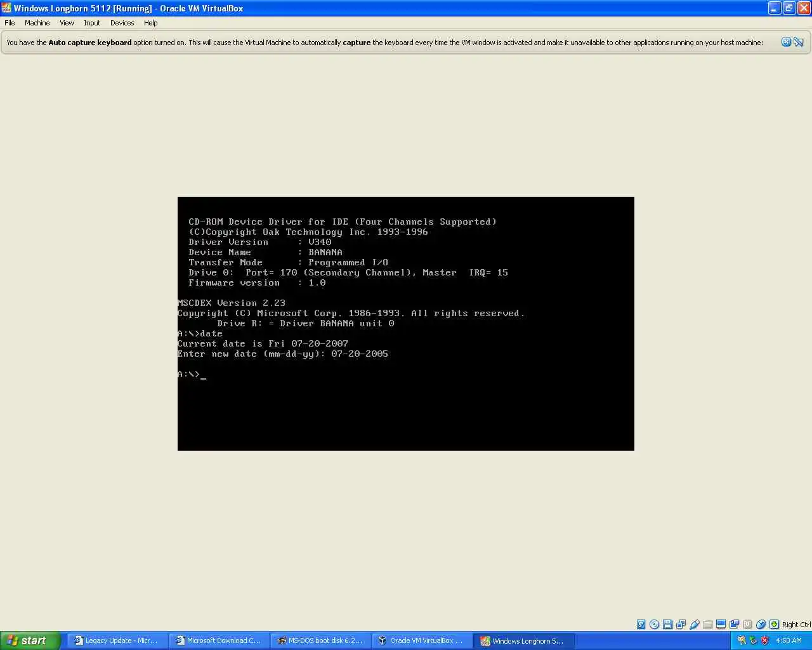Click the hard disk activity indicator icon
This screenshot has height=650, width=812.
(x=641, y=625)
